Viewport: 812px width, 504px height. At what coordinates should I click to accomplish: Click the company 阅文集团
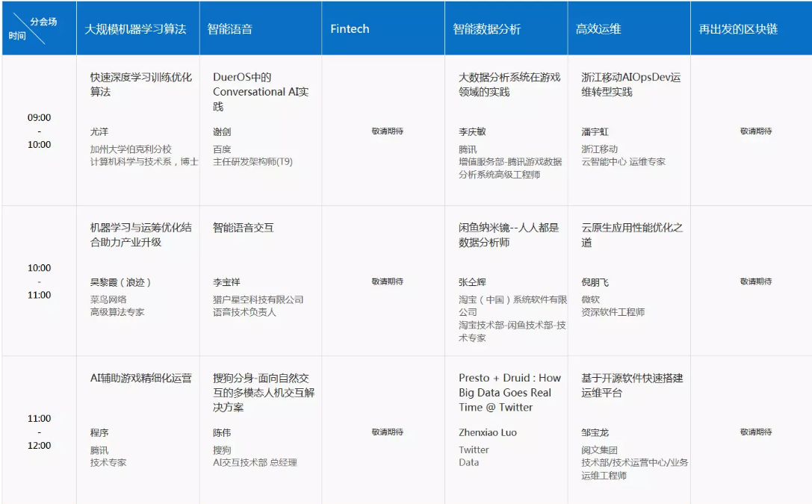[x=599, y=450]
